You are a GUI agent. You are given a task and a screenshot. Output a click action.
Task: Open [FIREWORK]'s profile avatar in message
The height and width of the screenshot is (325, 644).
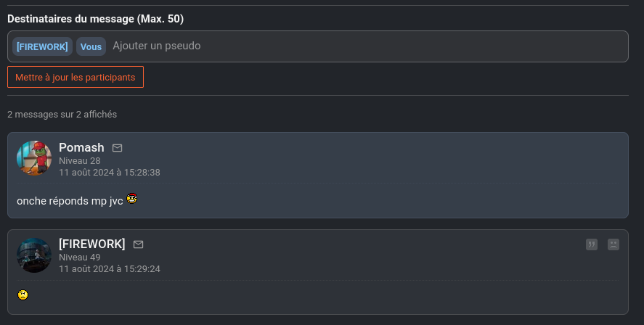34,255
